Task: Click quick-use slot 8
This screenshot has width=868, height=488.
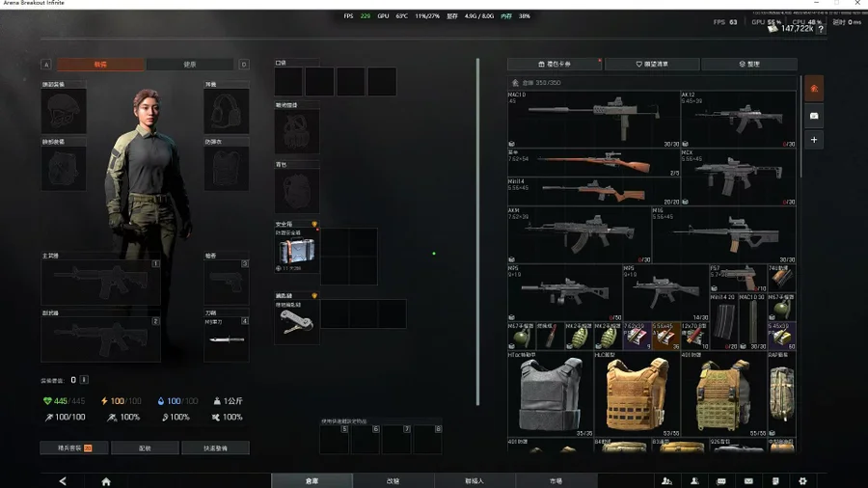Action: pos(427,440)
